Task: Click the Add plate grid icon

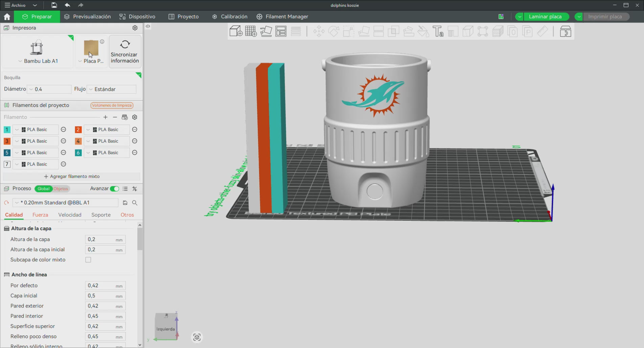Action: (x=251, y=31)
